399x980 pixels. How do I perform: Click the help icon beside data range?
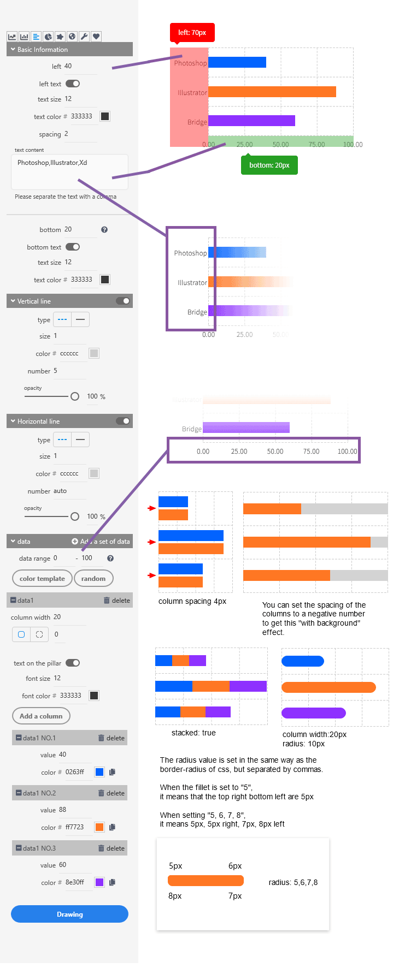click(110, 559)
